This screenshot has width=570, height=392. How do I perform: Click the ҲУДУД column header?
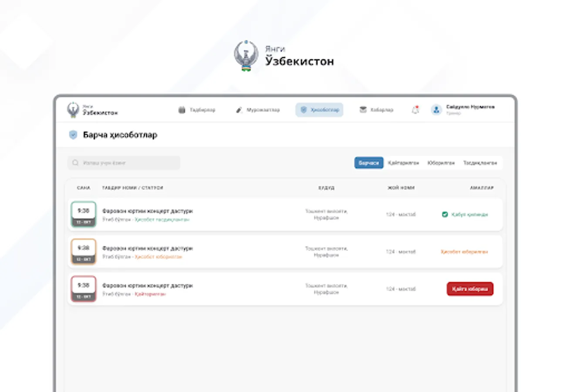click(x=326, y=188)
